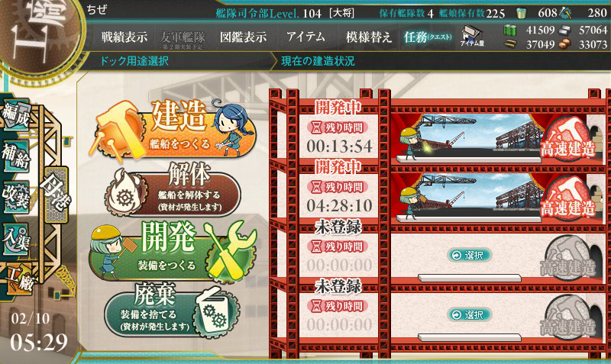Open the 戦績表示 menu item
The width and height of the screenshot is (611, 364).
pyautogui.click(x=124, y=37)
